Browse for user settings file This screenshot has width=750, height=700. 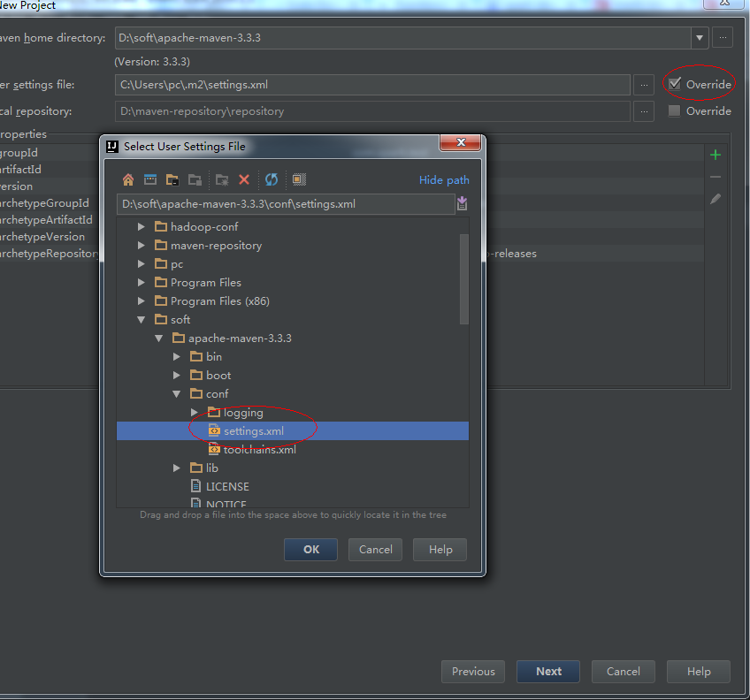(644, 85)
